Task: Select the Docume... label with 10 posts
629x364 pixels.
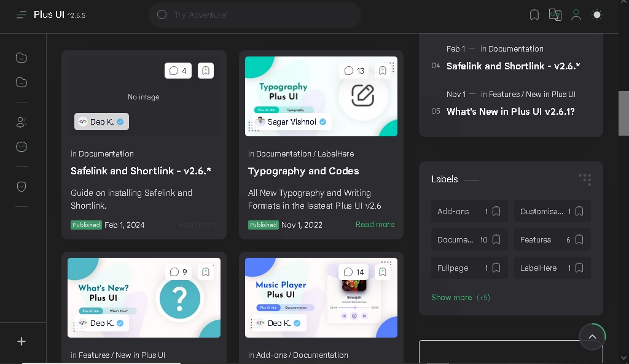Action: 469,240
